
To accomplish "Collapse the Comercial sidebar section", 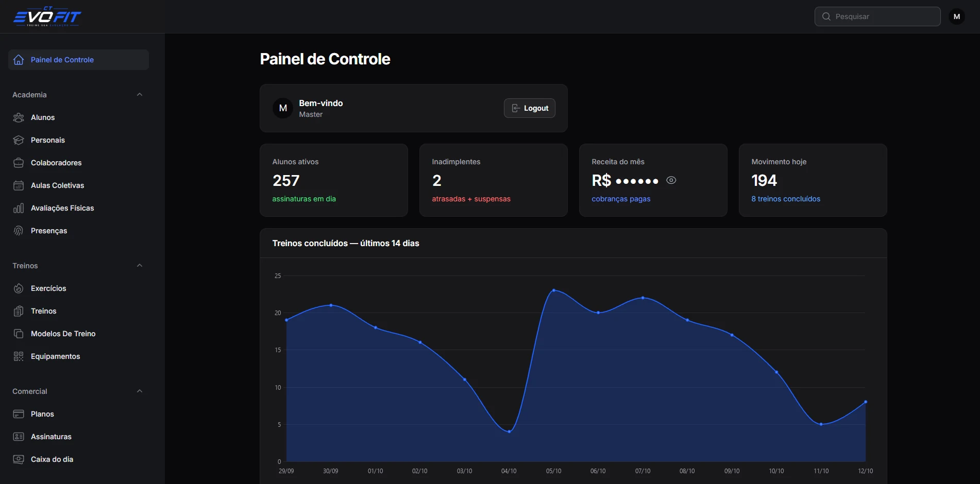I will pyautogui.click(x=140, y=391).
